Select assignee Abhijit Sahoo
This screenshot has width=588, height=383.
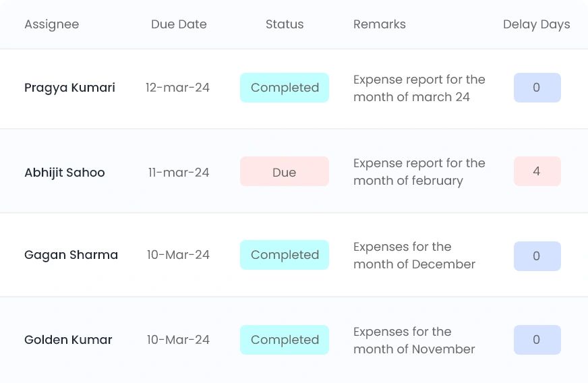click(65, 173)
